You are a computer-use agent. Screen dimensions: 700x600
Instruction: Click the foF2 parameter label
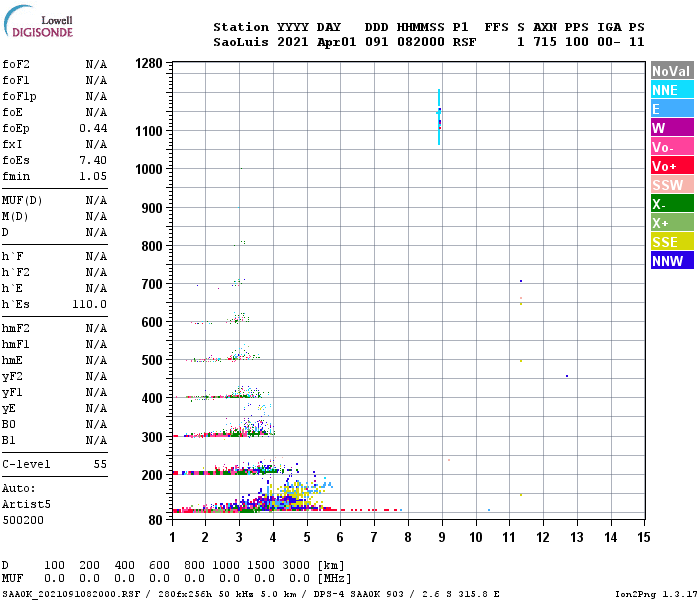(x=16, y=64)
